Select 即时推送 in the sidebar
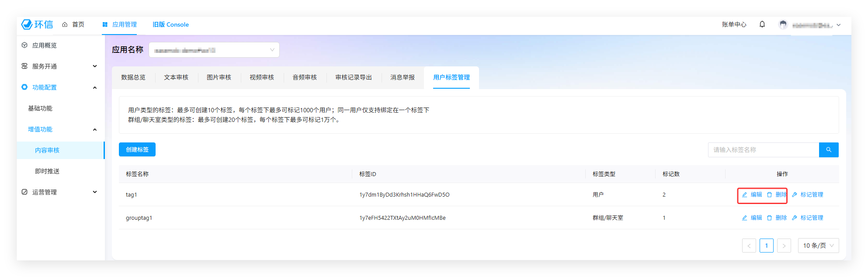The image size is (868, 277). (47, 171)
